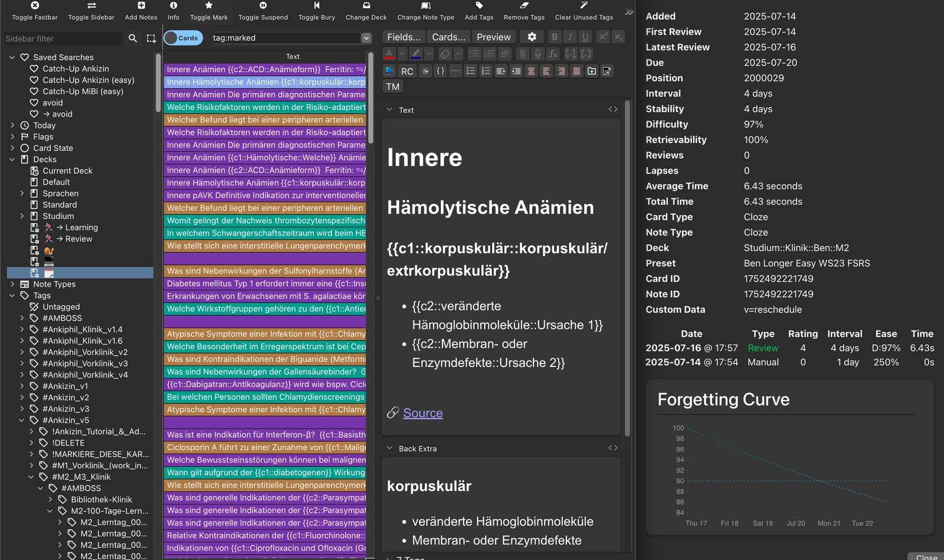This screenshot has height=560, width=944.
Task: Click the Toggle Sidebar icon
Action: point(91,5)
